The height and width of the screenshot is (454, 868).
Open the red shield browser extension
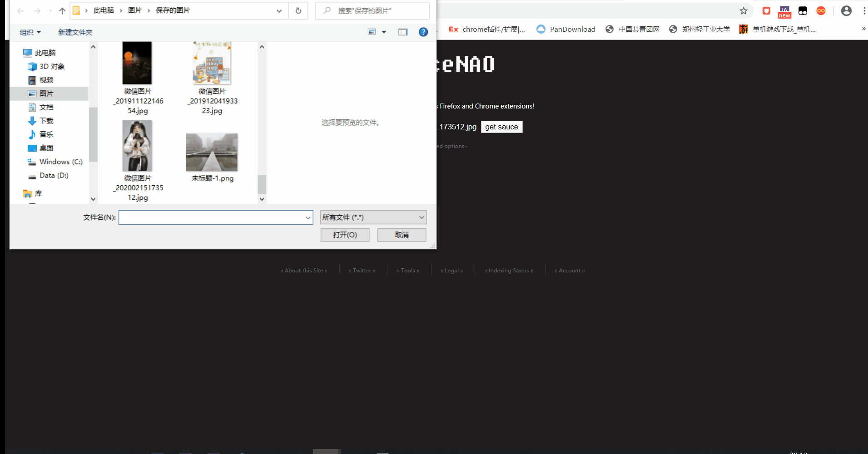pos(766,11)
